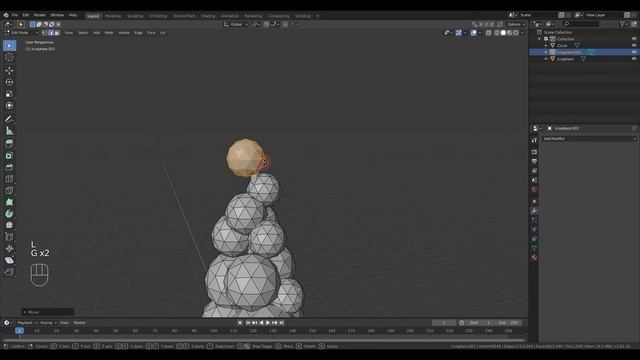640x360 pixels.
Task: Open the Keying dropdown in timeline
Action: [48, 323]
